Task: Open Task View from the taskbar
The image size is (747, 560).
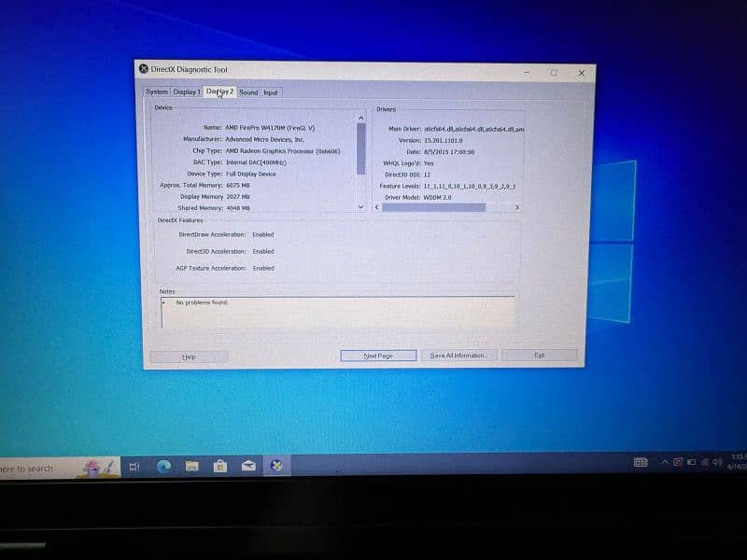Action: point(134,467)
